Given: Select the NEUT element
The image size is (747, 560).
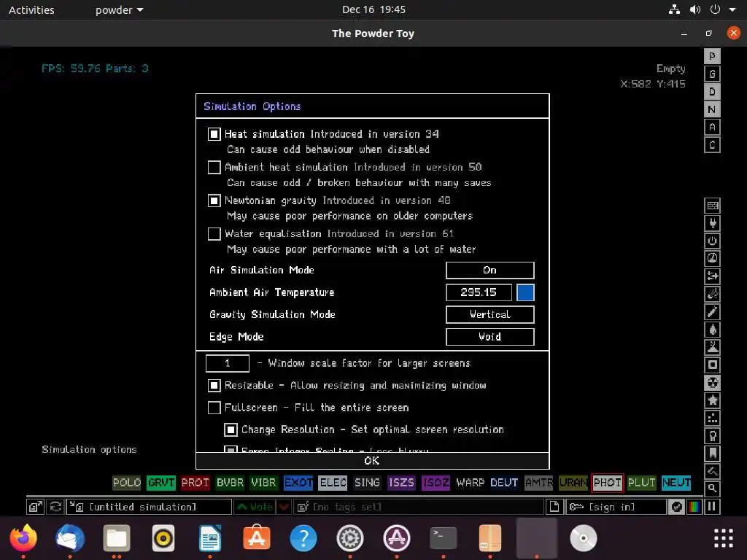Looking at the screenshot, I should (676, 483).
